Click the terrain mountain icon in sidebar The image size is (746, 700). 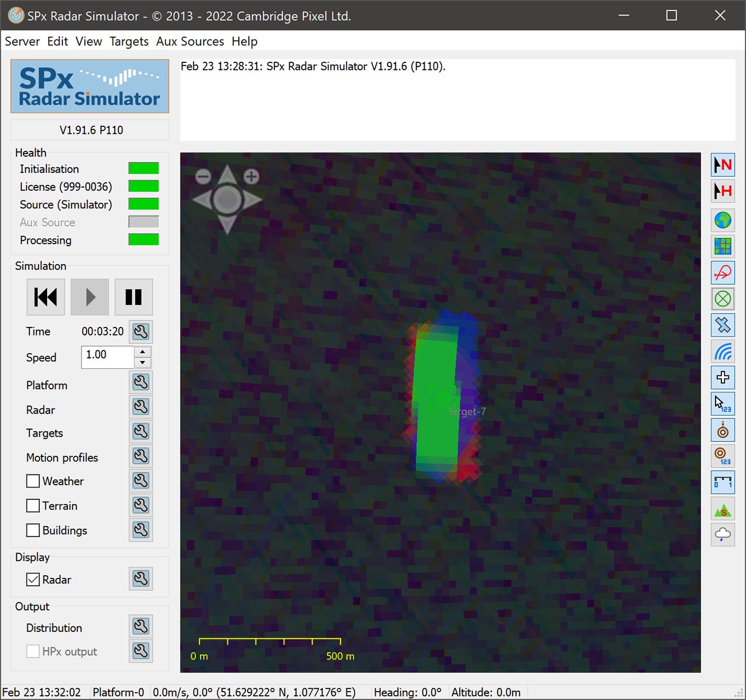pyautogui.click(x=723, y=509)
